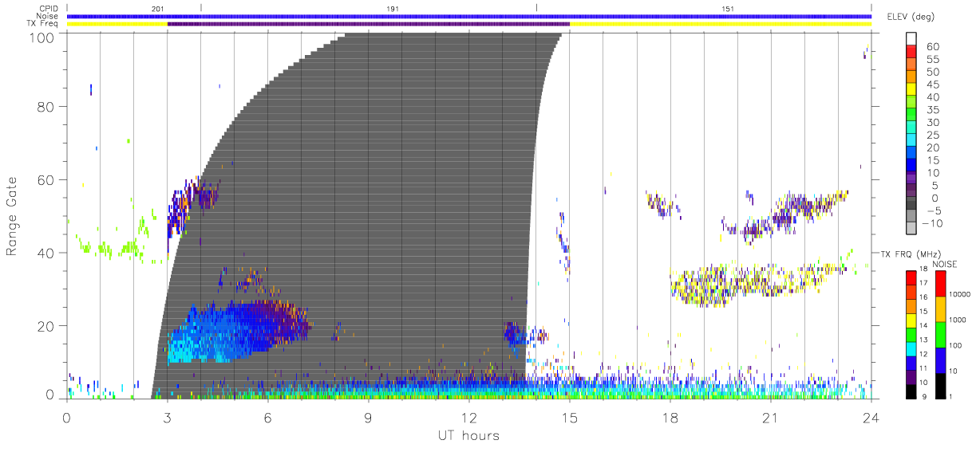Image resolution: width=980 pixels, height=452 pixels.
Task: Click the y-axis tick label '60'
Action: (45, 179)
